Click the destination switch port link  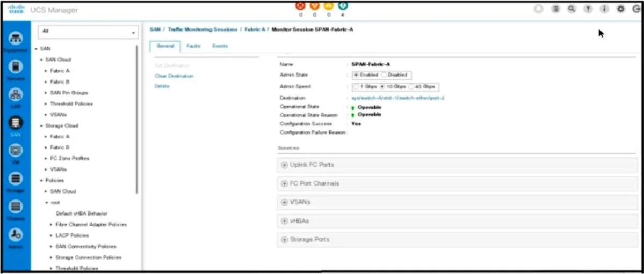coord(396,98)
